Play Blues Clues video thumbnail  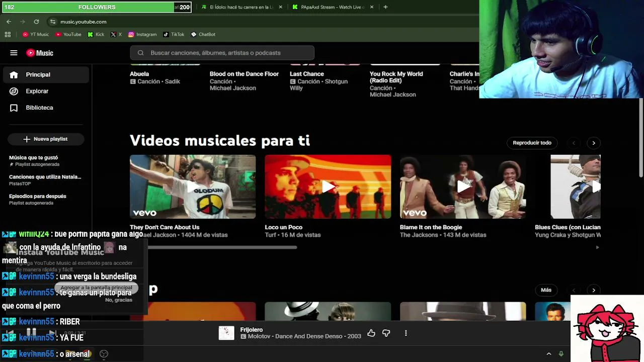[576, 187]
